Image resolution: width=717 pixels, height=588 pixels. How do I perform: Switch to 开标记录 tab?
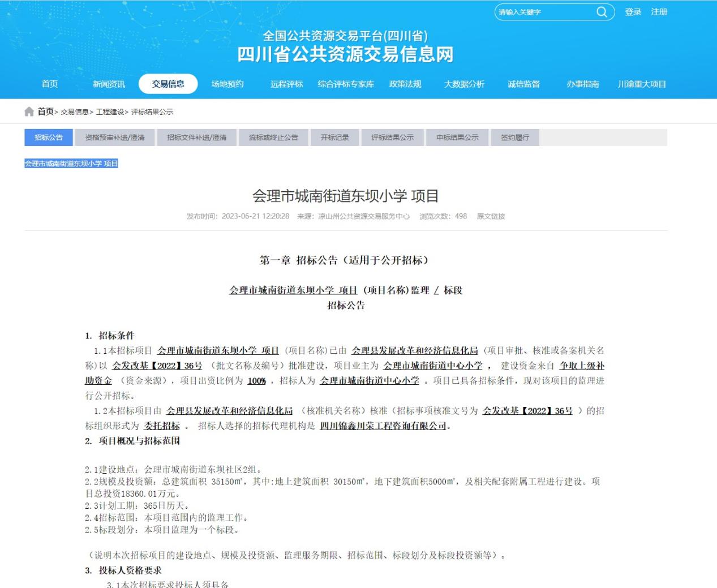335,138
